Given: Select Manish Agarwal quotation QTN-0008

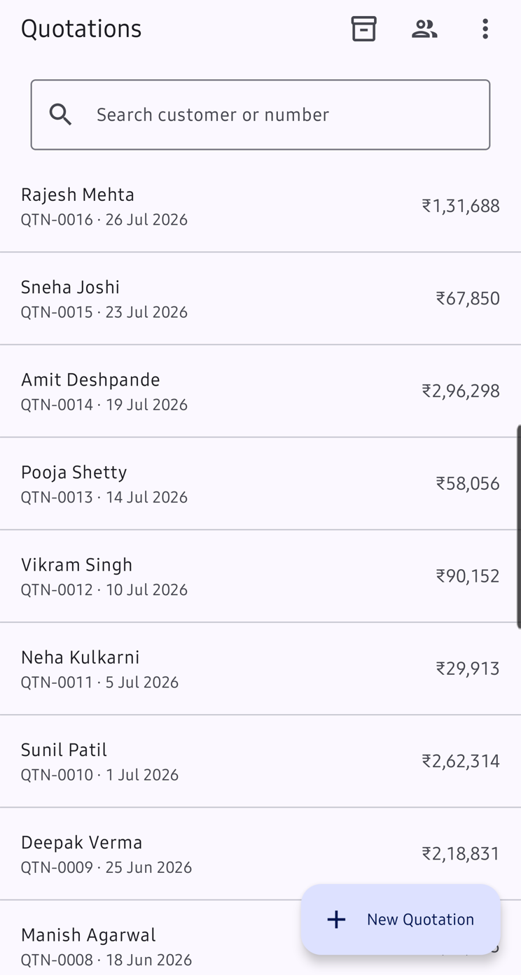Looking at the screenshot, I should pyautogui.click(x=151, y=940).
